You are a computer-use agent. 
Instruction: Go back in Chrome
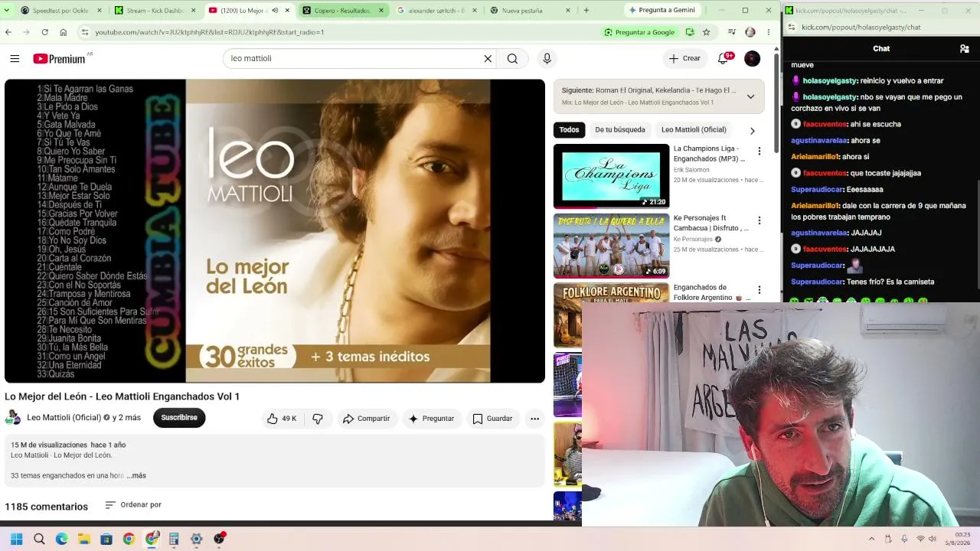(x=8, y=32)
